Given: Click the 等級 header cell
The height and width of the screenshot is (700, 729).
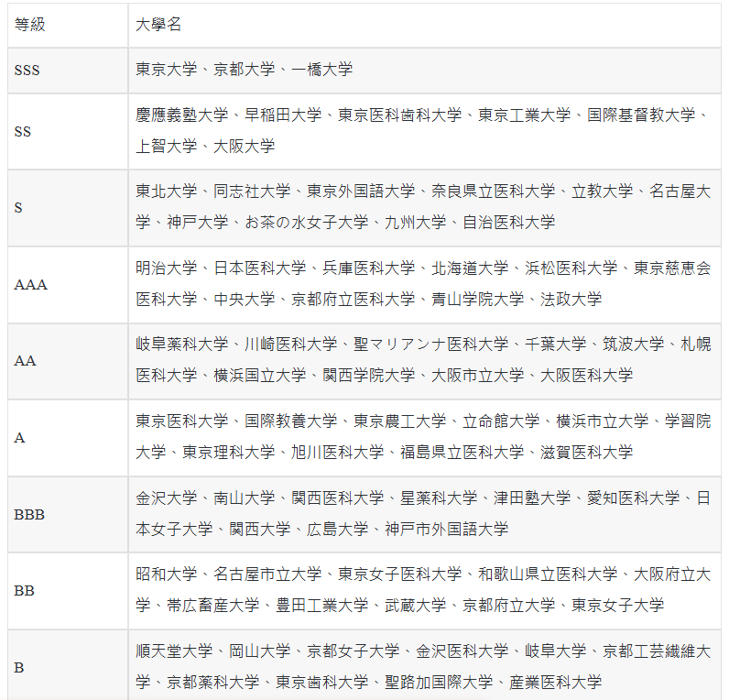Looking at the screenshot, I should pos(68,25).
